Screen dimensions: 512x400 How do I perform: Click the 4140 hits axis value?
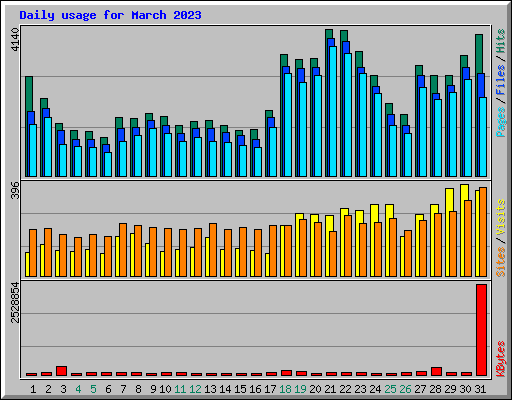[x=15, y=39]
